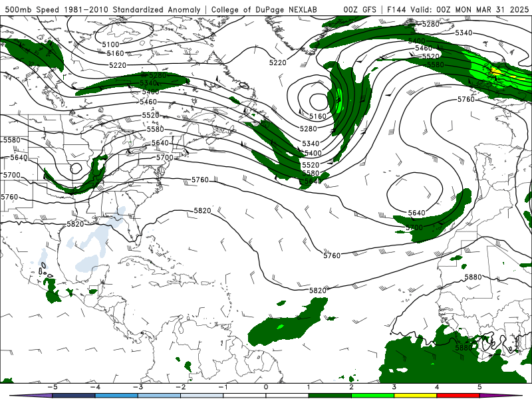Select the dark navy swatch between −5 and −4
The width and height of the screenshot is (532, 399).
coord(74,396)
